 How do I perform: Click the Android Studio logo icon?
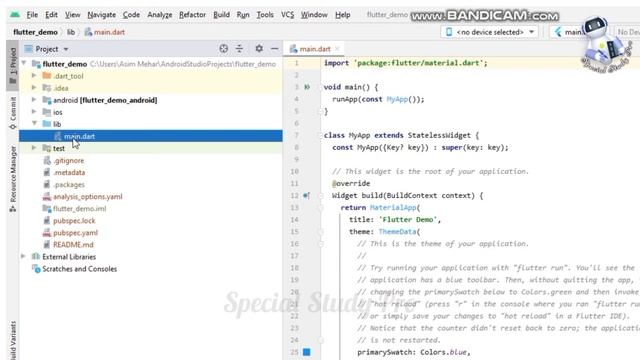[x=15, y=15]
